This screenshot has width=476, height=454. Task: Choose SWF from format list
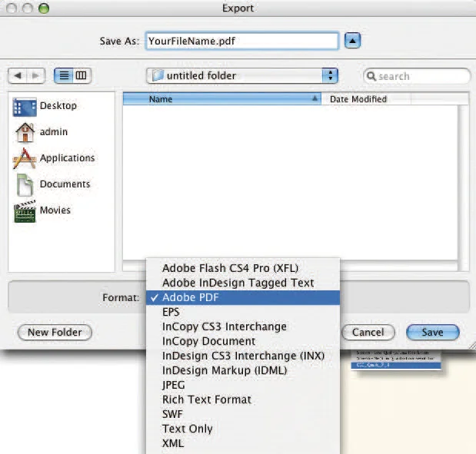click(x=243, y=414)
